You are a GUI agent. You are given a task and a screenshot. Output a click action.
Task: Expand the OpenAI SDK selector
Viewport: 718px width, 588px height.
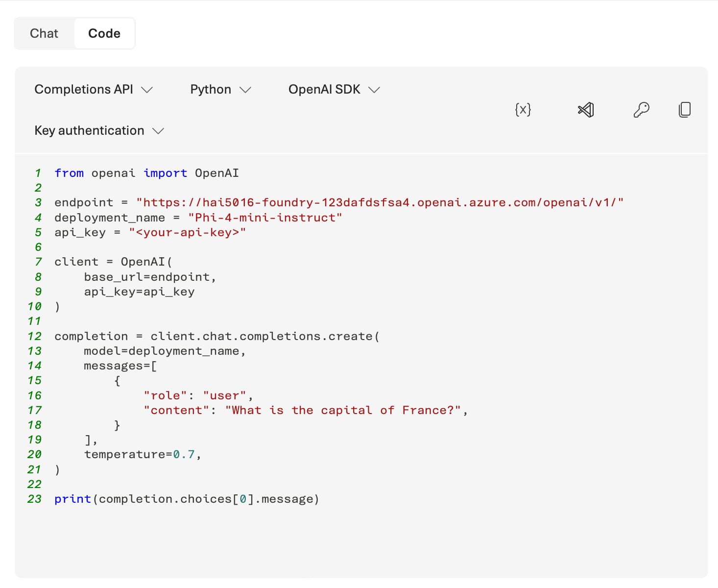[334, 89]
